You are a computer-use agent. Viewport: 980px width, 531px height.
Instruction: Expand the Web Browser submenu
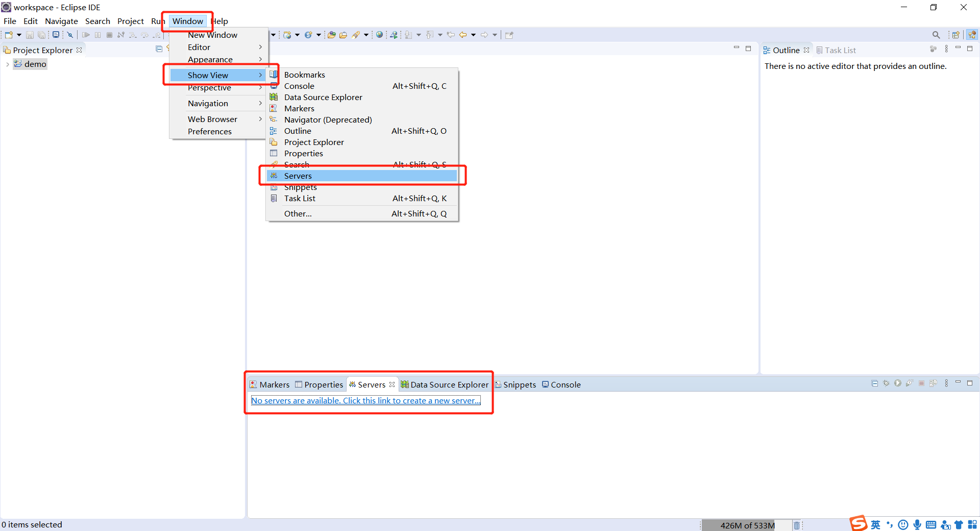pyautogui.click(x=218, y=119)
